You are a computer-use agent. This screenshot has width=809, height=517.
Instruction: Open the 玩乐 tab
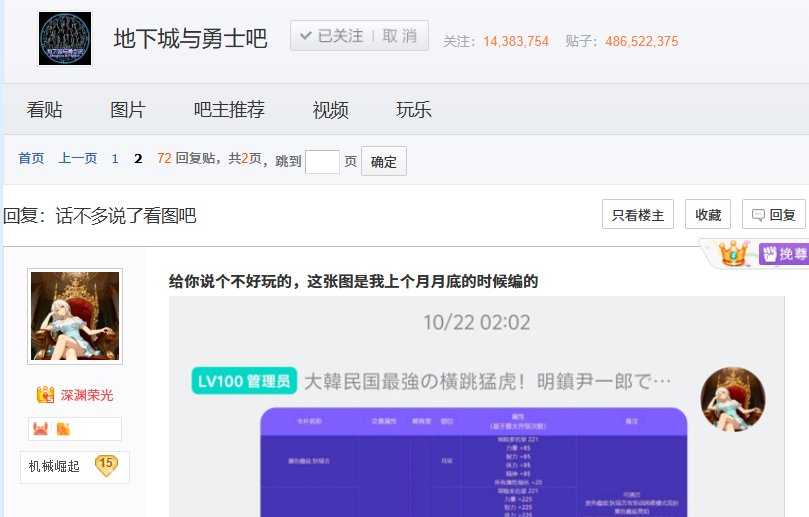pyautogui.click(x=413, y=109)
